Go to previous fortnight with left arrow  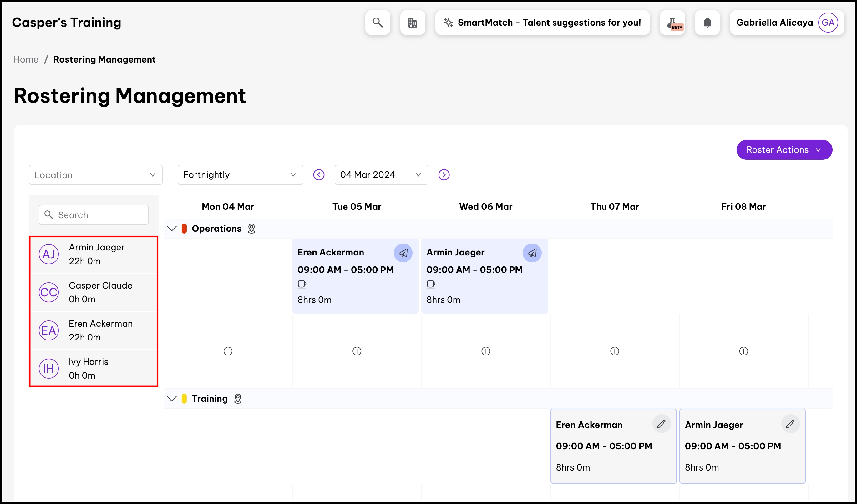(x=319, y=175)
